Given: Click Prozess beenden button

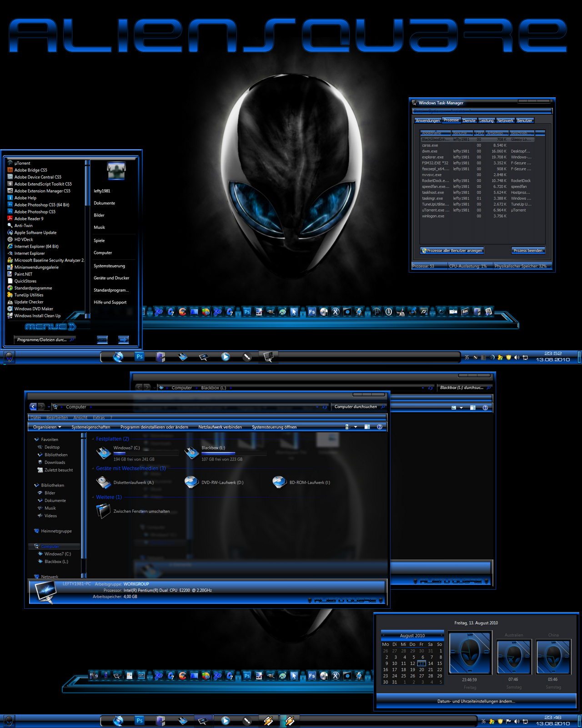Looking at the screenshot, I should (528, 251).
